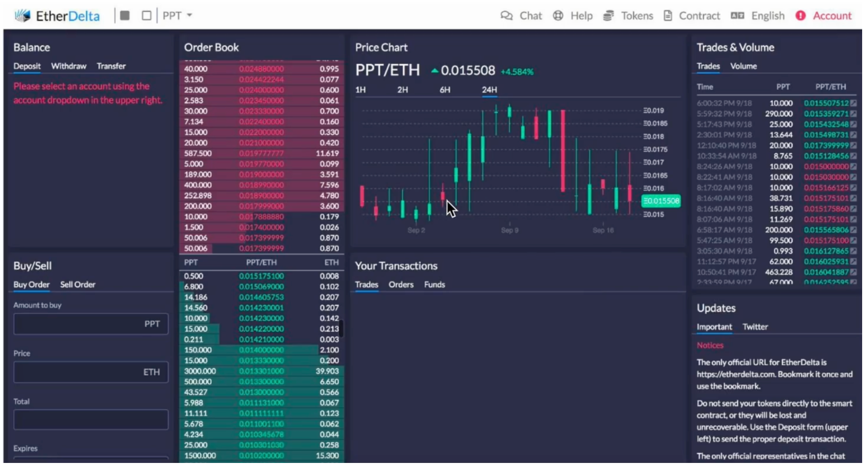Select the Withdraw tab in Balance

[x=69, y=66]
